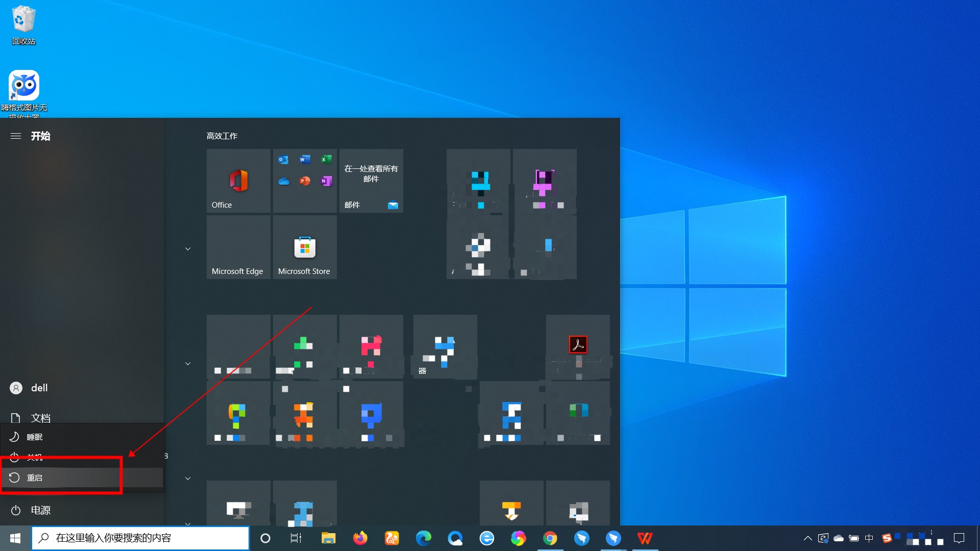Screen dimensions: 980x551
Task: Click the taskbar search box
Action: (140, 538)
